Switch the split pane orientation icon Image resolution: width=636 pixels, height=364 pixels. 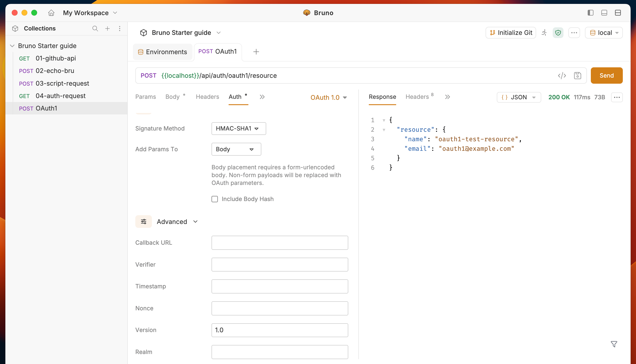click(618, 13)
